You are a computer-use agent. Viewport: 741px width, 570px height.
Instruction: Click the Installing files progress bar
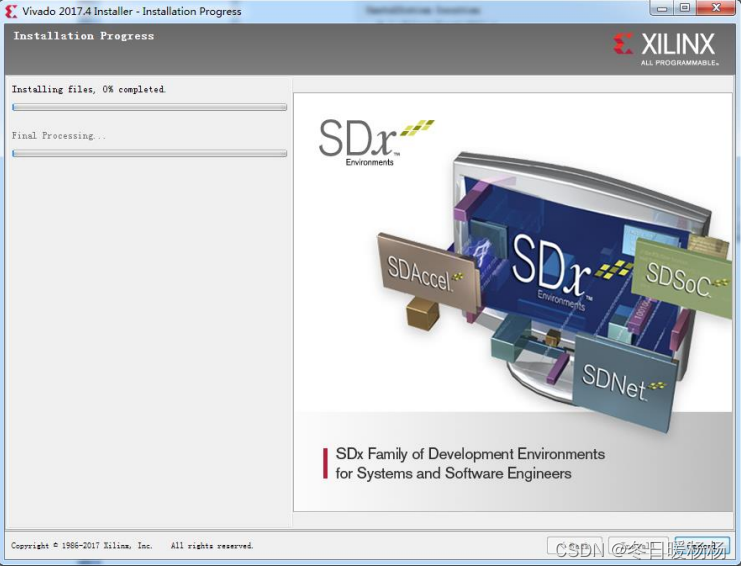tap(149, 107)
